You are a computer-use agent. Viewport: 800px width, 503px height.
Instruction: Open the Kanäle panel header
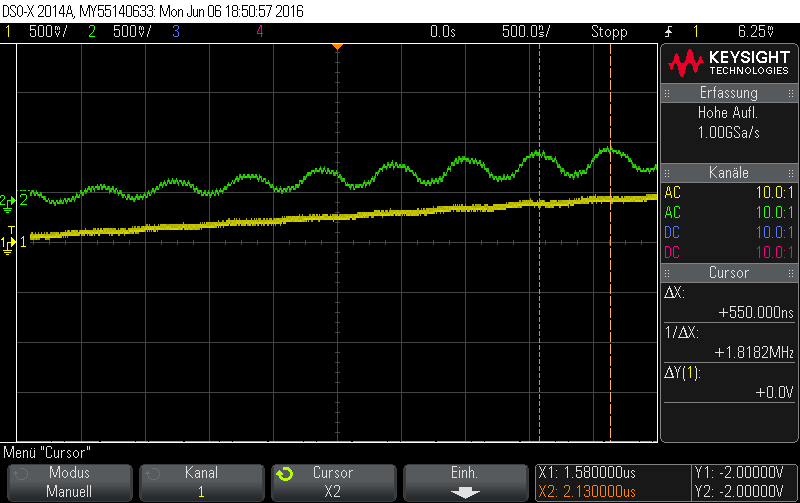[x=729, y=173]
